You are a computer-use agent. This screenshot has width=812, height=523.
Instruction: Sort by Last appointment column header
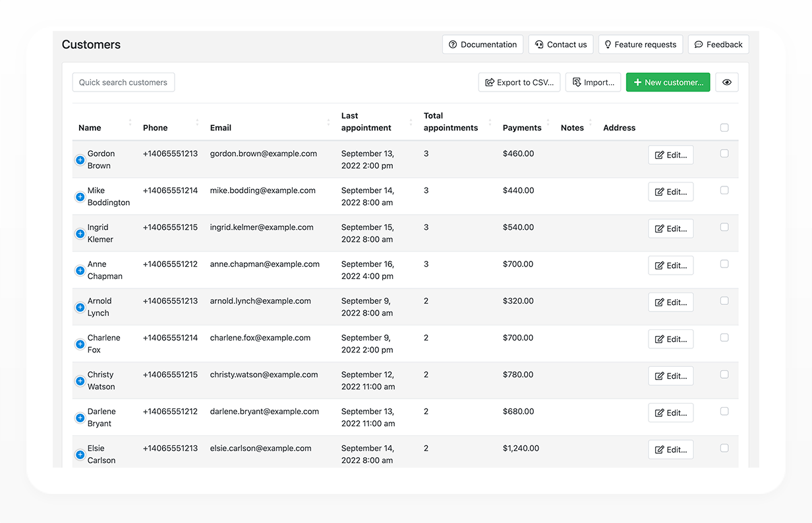366,122
